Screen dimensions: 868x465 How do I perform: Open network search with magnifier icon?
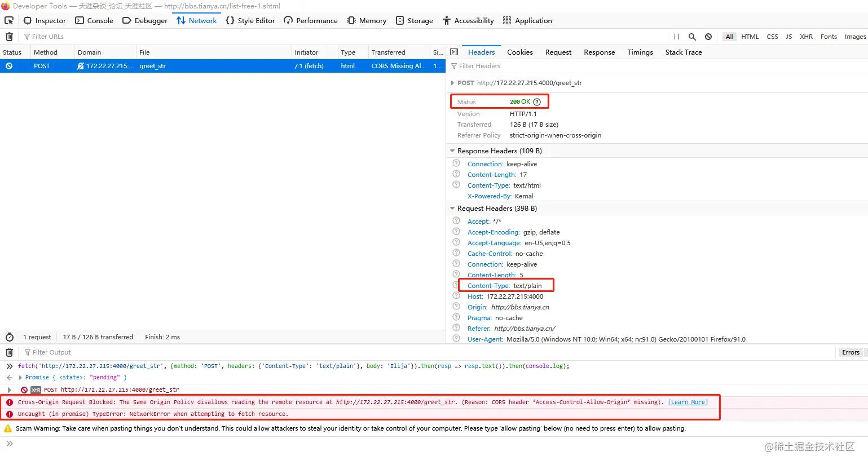692,37
